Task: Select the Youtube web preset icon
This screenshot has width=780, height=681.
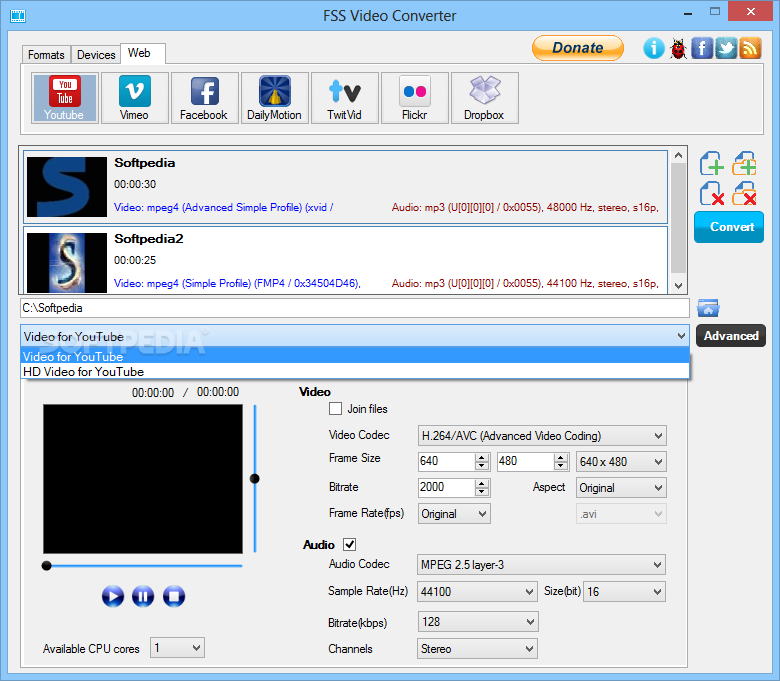Action: (x=65, y=97)
